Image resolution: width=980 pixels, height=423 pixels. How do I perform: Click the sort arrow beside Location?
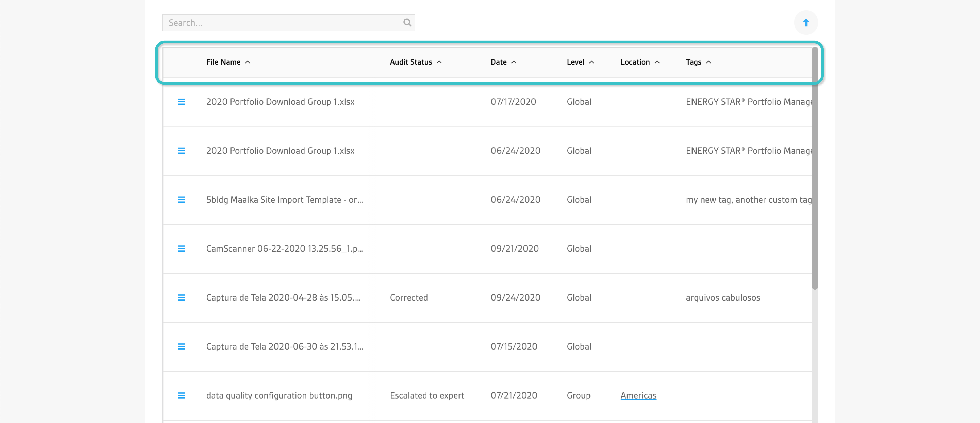click(x=657, y=62)
